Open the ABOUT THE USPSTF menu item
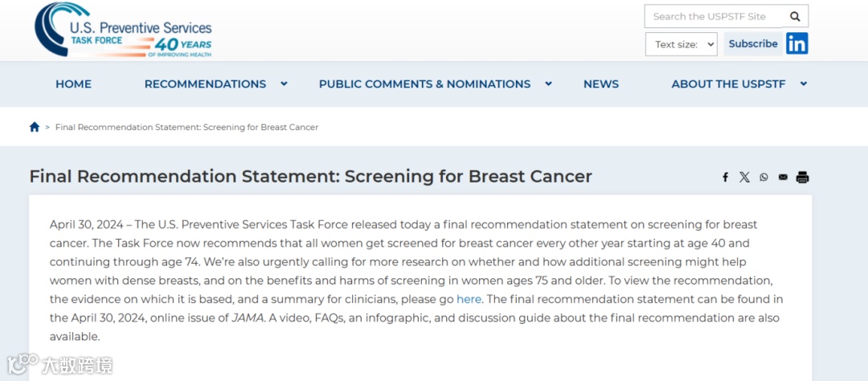 tap(728, 84)
